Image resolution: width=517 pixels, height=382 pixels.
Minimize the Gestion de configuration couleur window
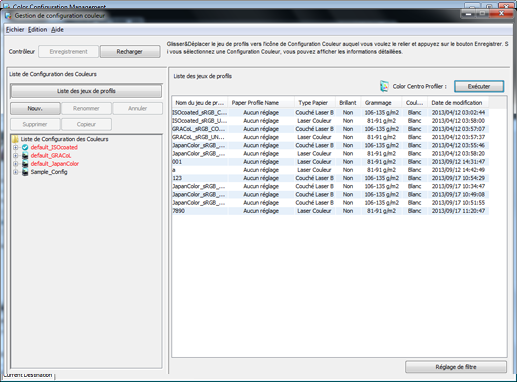(x=469, y=14)
